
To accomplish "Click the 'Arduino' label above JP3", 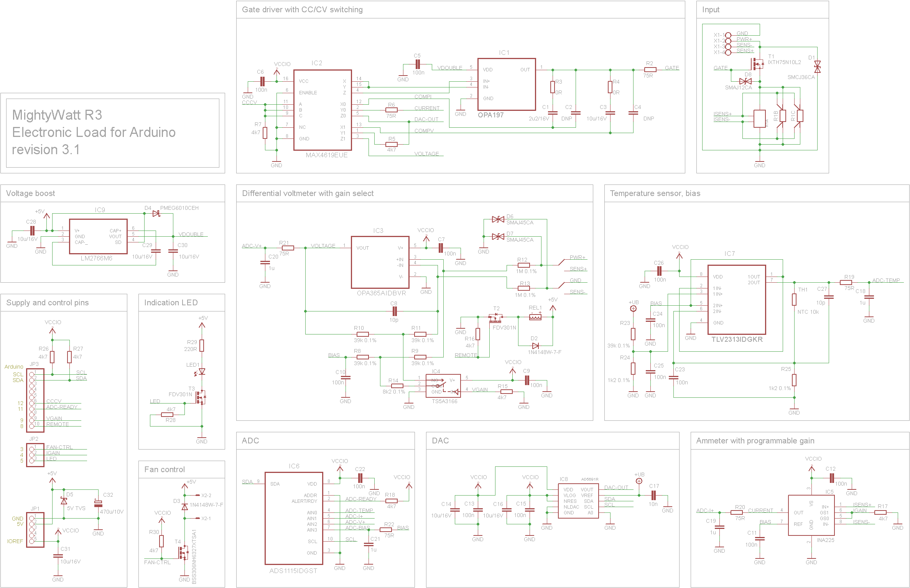I will tap(14, 367).
